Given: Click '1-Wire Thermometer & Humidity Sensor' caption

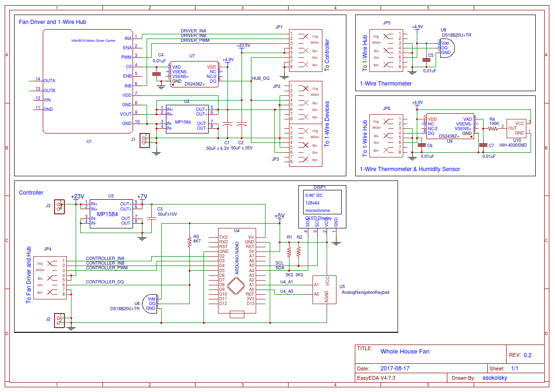Looking at the screenshot, I should click(410, 169).
